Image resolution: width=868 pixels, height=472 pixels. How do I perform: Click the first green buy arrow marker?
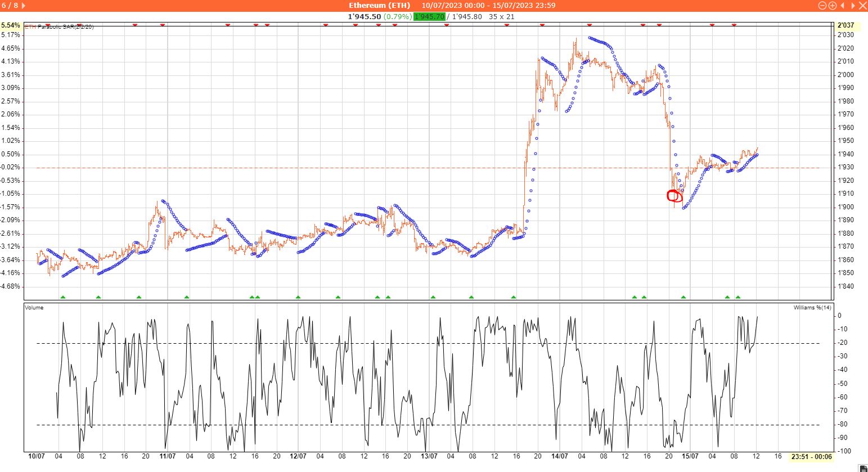63,297
